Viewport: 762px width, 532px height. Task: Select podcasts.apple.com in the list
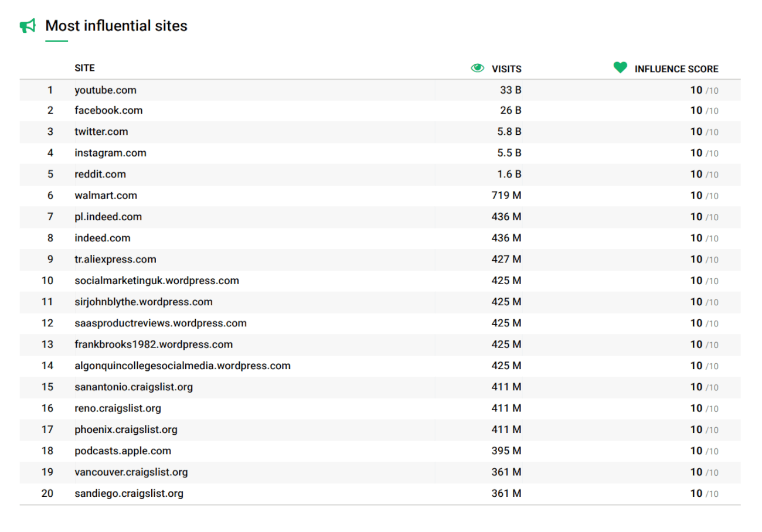click(123, 451)
